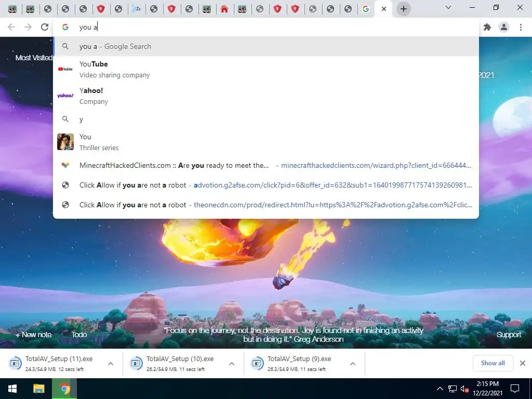Click the Chrome taskbar icon
This screenshot has width=532, height=399.
(x=64, y=389)
